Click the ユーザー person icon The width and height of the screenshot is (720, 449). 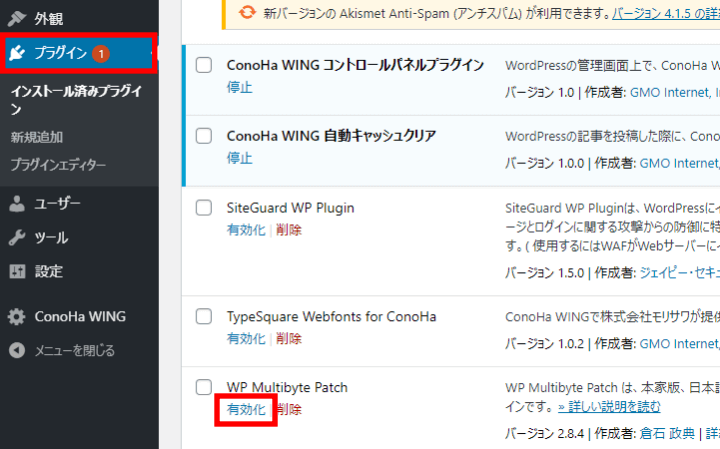(x=17, y=203)
